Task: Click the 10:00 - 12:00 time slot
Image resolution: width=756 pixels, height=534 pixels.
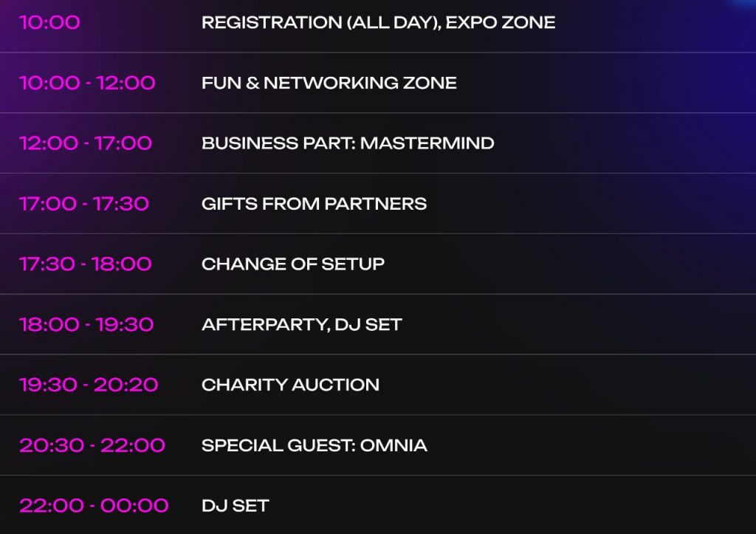Action: pos(87,83)
